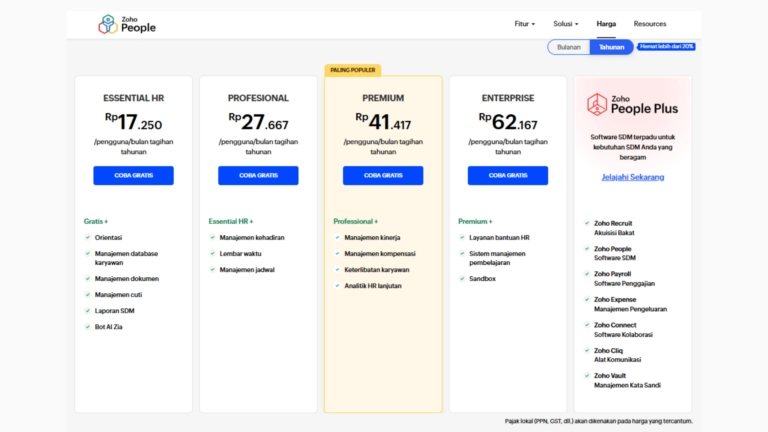Expand the Fitur dropdown menu

524,24
